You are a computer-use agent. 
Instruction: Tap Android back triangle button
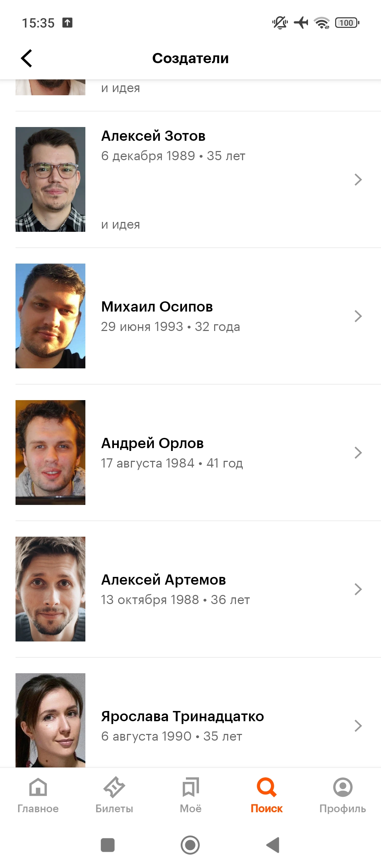273,845
